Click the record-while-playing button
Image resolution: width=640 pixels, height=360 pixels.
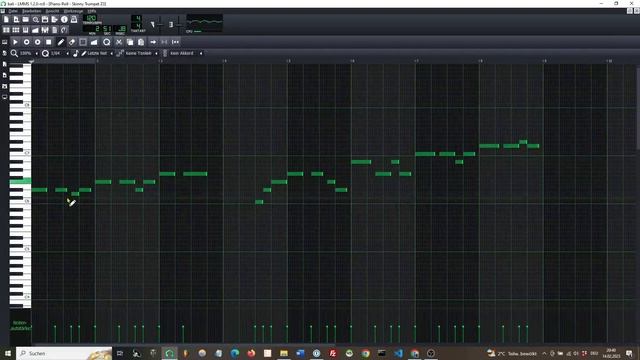(38, 42)
